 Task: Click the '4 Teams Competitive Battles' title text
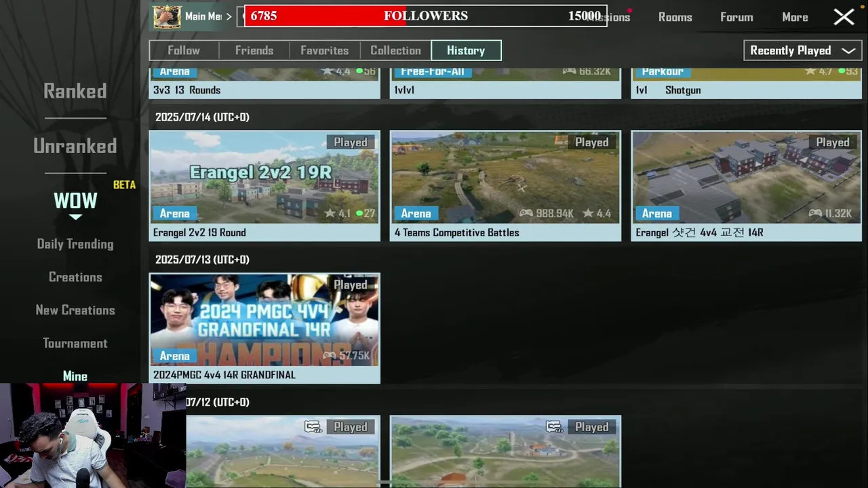(x=457, y=232)
